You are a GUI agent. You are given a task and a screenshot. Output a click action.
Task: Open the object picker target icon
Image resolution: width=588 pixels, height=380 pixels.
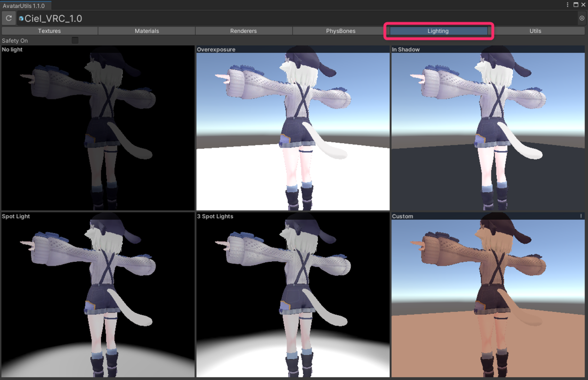coord(581,18)
